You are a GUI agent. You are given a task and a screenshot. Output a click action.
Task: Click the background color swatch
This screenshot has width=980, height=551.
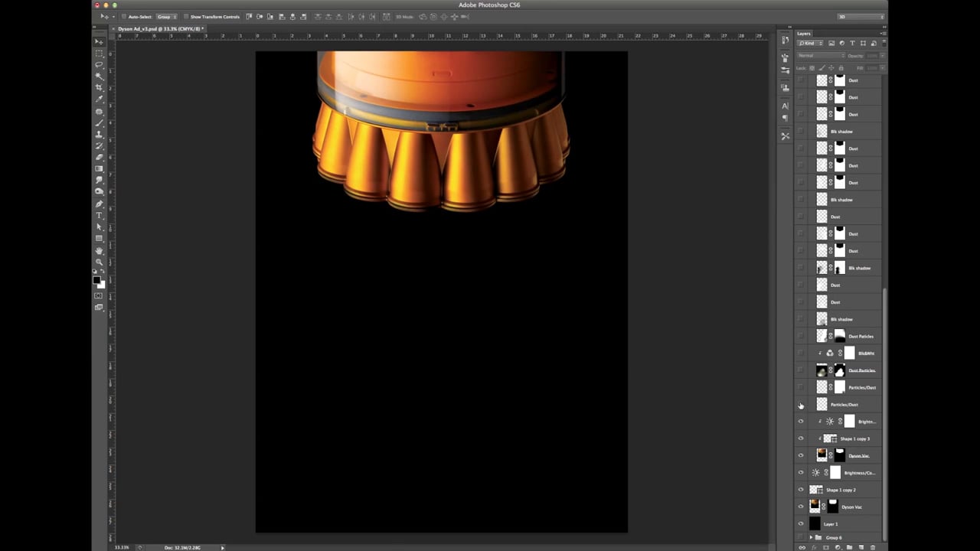[x=101, y=285]
